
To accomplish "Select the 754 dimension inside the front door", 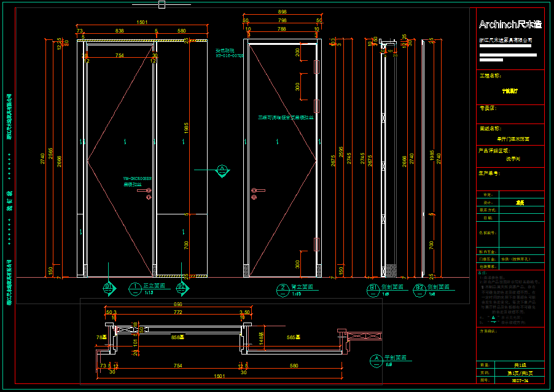I will pyautogui.click(x=120, y=56).
